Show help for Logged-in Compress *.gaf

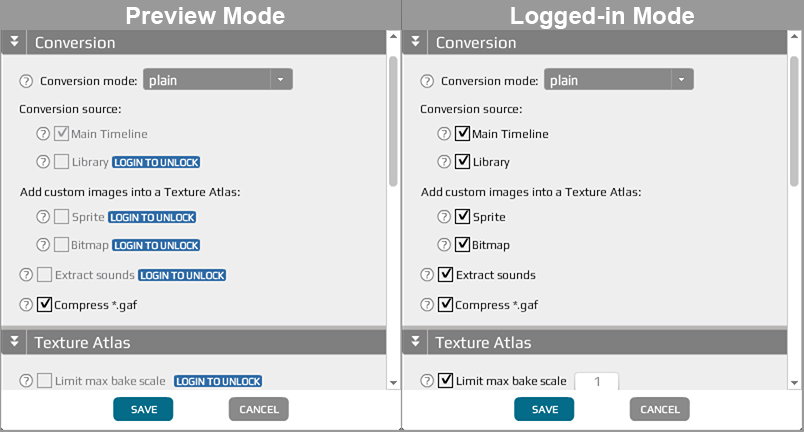coord(427,305)
